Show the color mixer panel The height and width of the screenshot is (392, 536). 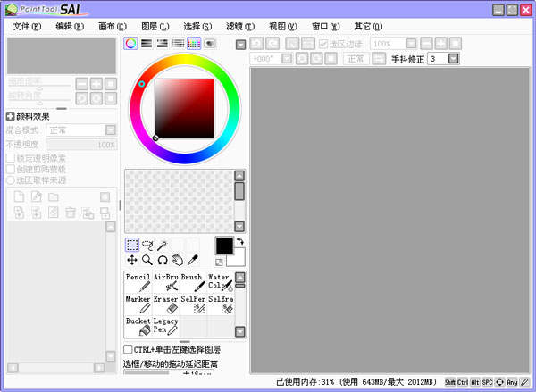pyautogui.click(x=178, y=44)
